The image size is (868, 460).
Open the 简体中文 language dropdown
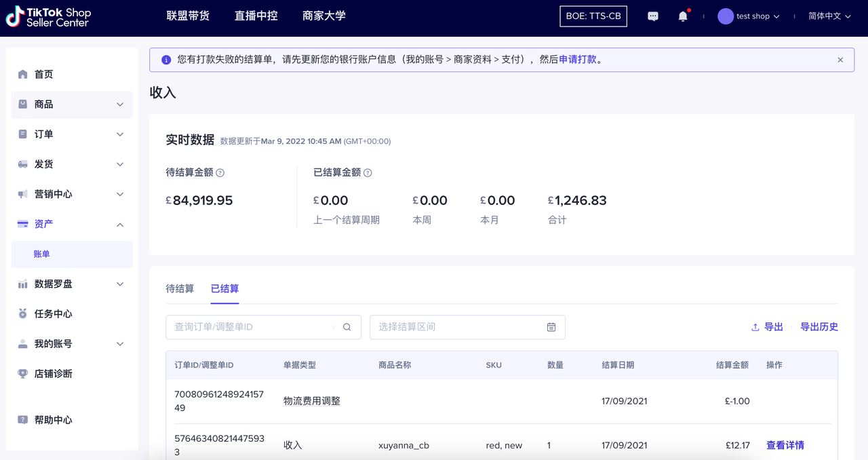[x=829, y=16]
